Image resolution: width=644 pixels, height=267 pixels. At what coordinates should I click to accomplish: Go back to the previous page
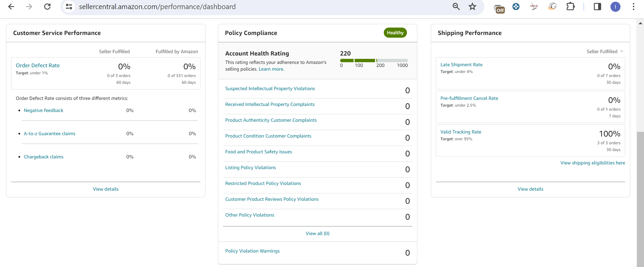pyautogui.click(x=11, y=7)
